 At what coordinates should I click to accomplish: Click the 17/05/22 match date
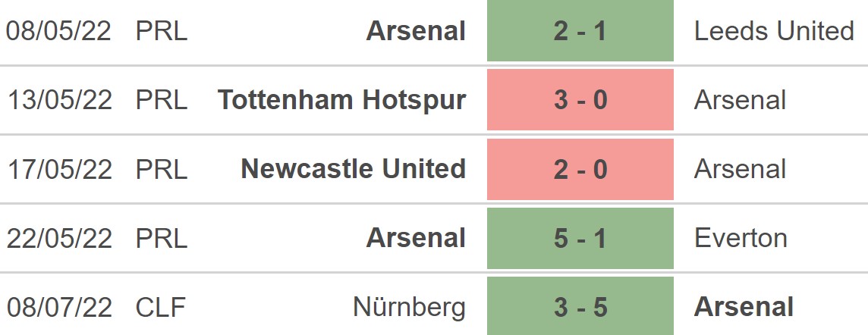tap(59, 169)
